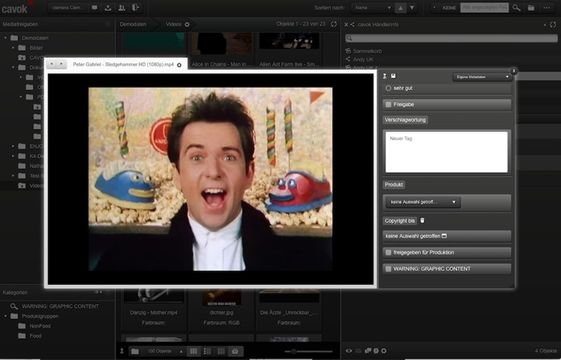561x360 pixels.
Task: Expand right panel with top-right arrows icon
Action: (x=553, y=25)
